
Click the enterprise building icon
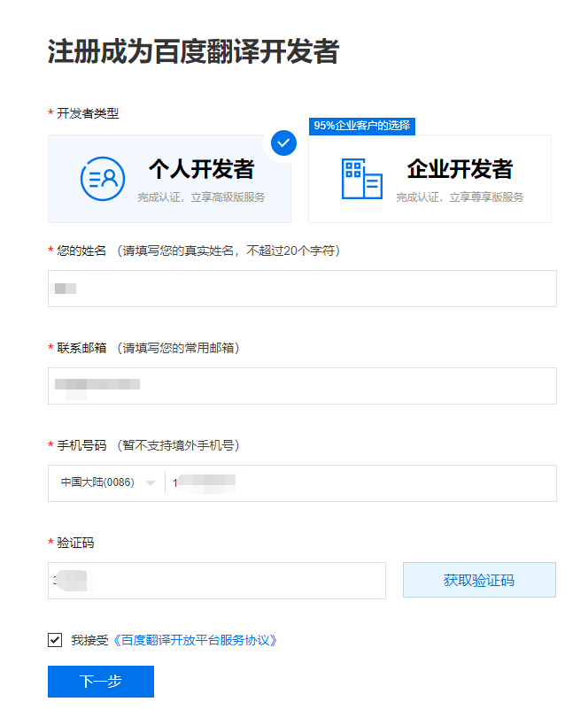[362, 179]
